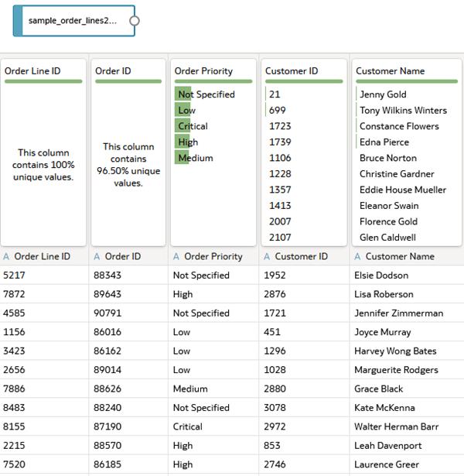Image resolution: width=464 pixels, height=476 pixels.
Task: Click the '96.50% unique values' message in Order ID tile
Action: 128,165
